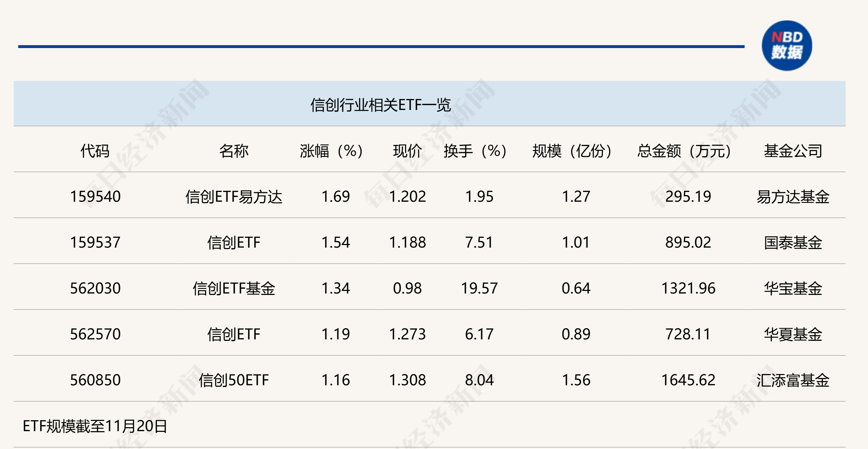Select rise value 1.69
868x449 pixels.
336,197
